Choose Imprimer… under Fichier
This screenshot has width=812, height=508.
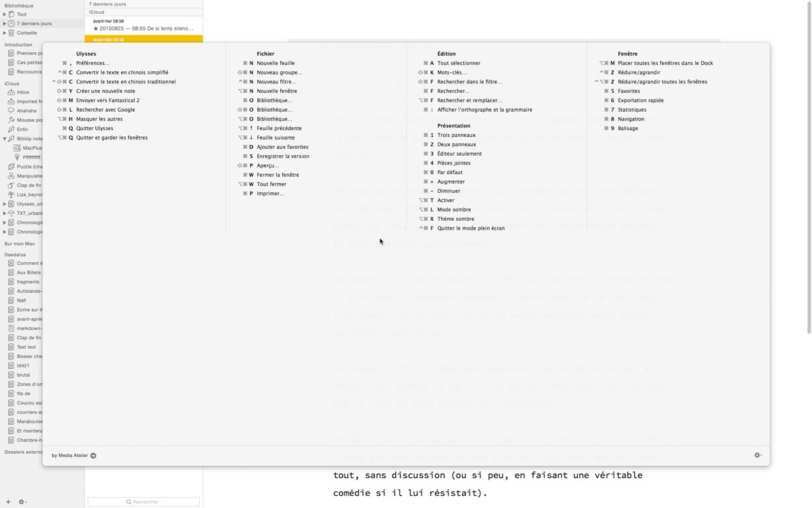(x=271, y=194)
